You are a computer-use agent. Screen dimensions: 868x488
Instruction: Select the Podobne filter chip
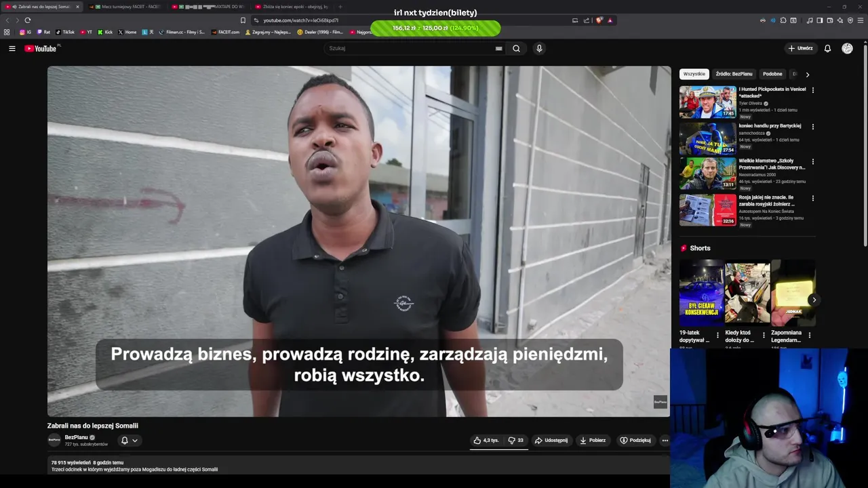point(772,74)
